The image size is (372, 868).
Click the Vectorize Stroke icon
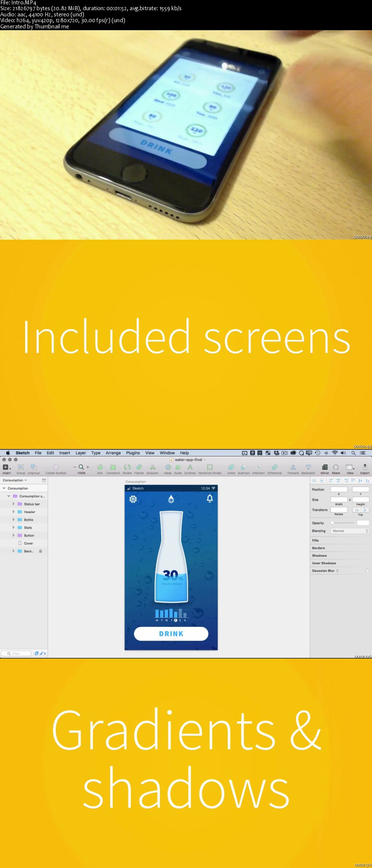210,467
